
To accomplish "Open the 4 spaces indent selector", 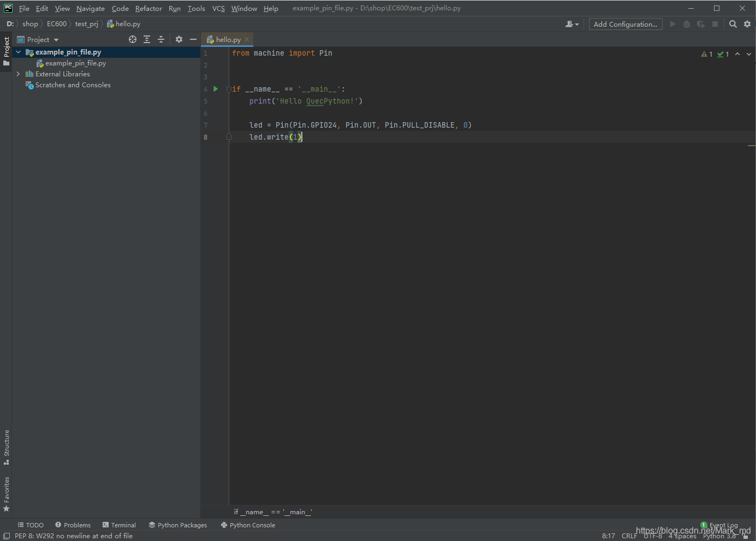I will (x=682, y=536).
